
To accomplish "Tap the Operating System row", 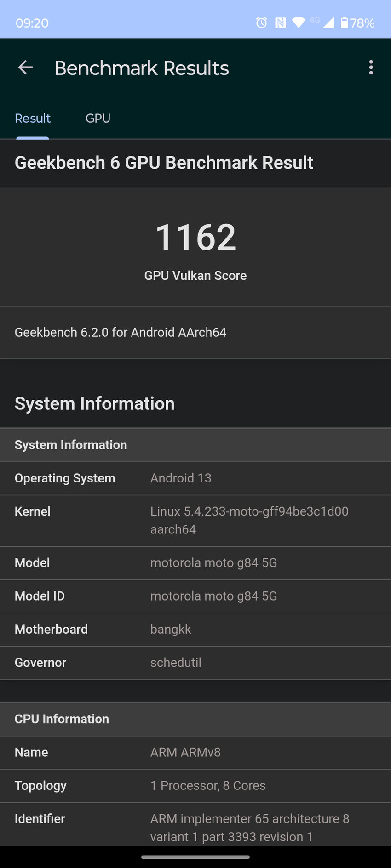I will point(195,478).
